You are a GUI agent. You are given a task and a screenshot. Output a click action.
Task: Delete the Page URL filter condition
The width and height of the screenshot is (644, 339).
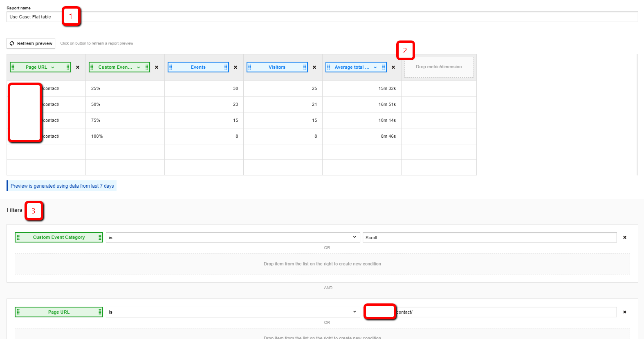click(x=624, y=312)
